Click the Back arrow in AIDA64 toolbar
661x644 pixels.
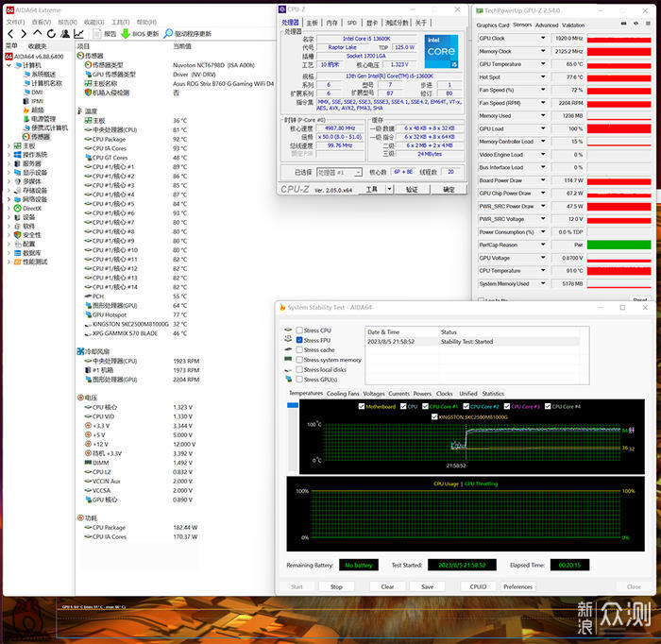[10, 34]
